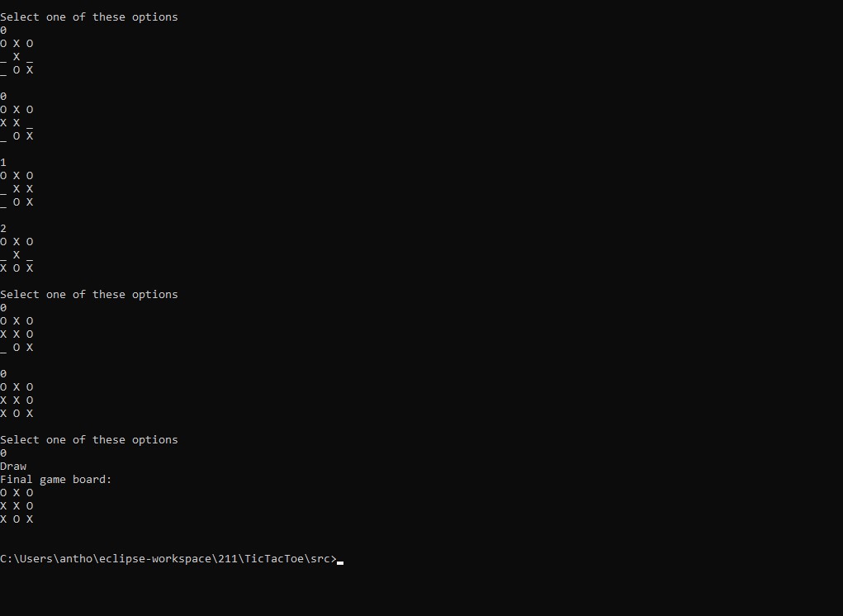Click the center X of the final game board
The image size is (843, 616).
(17, 505)
